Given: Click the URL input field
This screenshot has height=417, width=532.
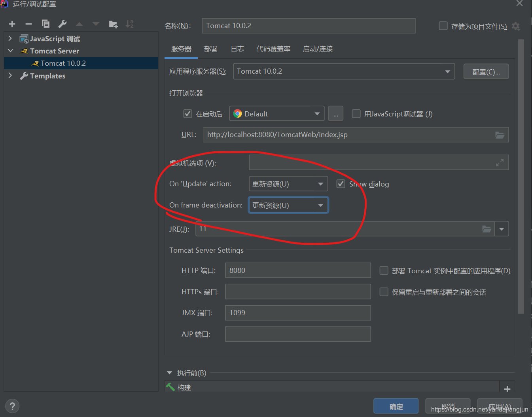Looking at the screenshot, I should [x=356, y=135].
